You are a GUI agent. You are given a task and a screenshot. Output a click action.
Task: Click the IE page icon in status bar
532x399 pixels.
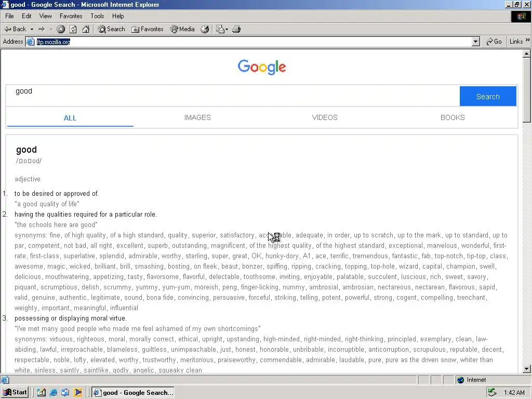pyautogui.click(x=5, y=380)
